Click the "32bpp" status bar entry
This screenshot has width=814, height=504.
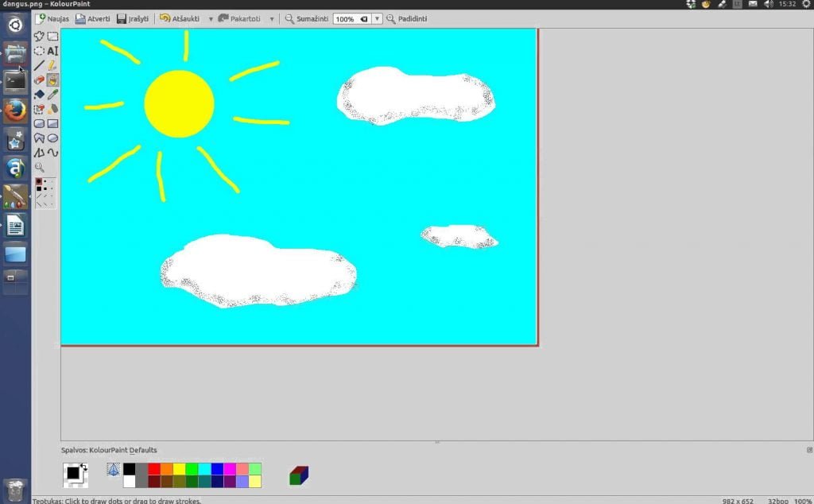pyautogui.click(x=777, y=501)
